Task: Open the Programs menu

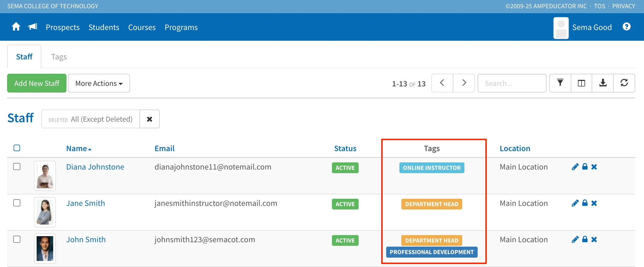Action: click(x=181, y=27)
